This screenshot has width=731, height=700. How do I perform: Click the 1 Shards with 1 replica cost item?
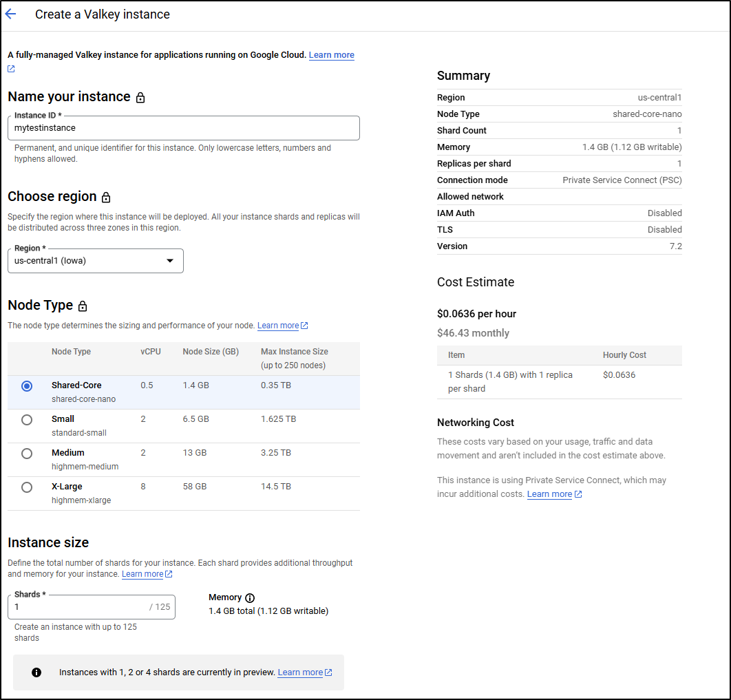510,382
